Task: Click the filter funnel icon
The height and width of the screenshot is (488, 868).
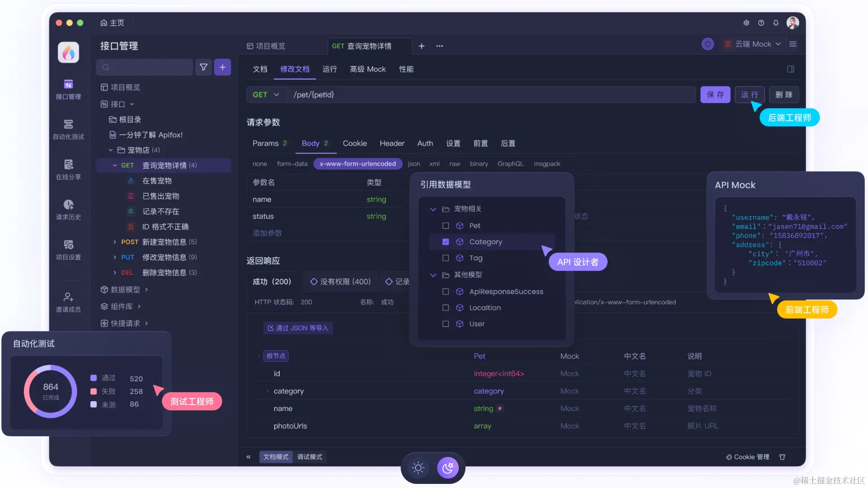Action: click(x=204, y=67)
